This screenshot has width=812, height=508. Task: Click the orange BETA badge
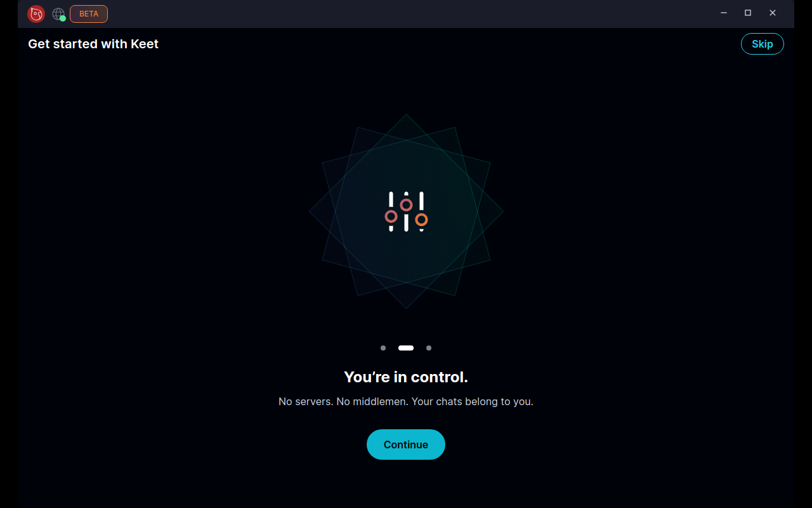click(x=89, y=14)
